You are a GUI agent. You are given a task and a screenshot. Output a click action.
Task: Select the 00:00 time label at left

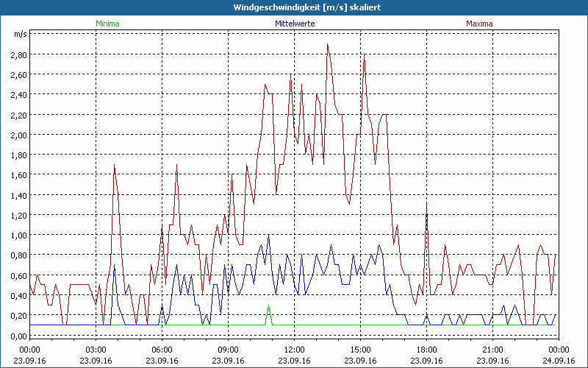point(29,350)
